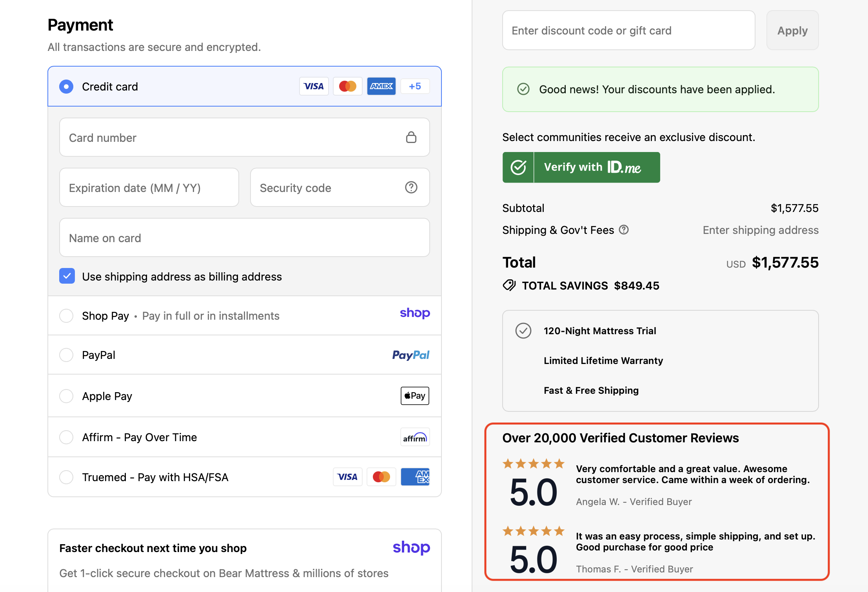Select Truemed - Pay with HSA/FSA

pyautogui.click(x=67, y=477)
